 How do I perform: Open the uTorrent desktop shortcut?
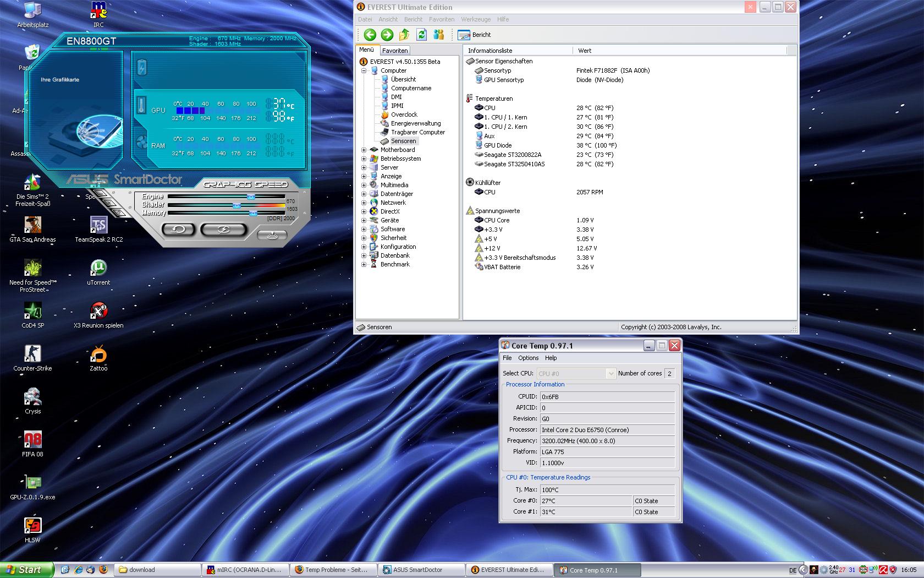pos(98,272)
